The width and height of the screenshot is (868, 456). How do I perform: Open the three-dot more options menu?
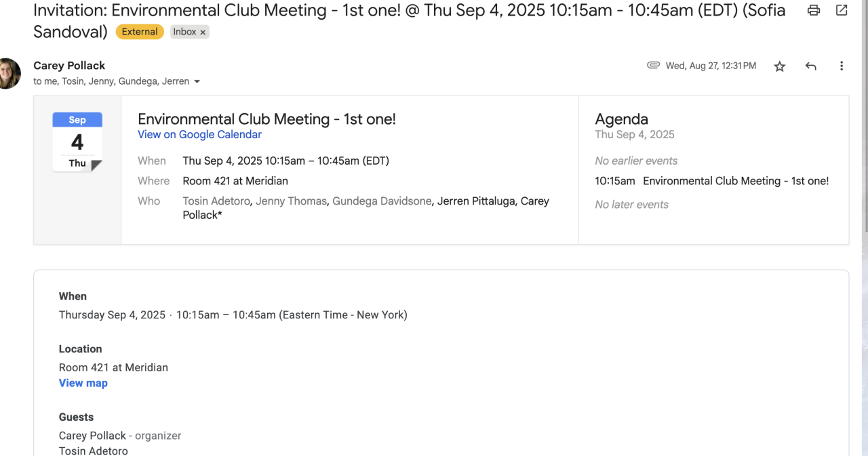[x=842, y=66]
